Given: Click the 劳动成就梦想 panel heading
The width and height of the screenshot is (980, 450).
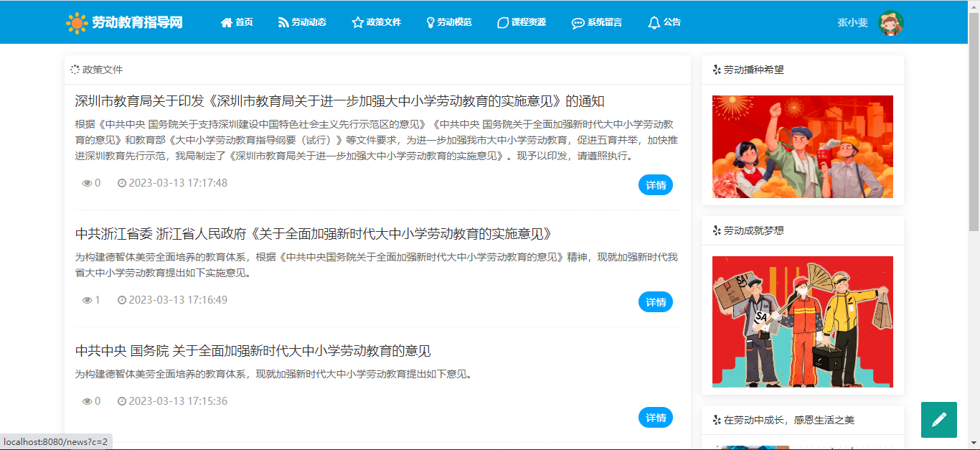Looking at the screenshot, I should click(x=753, y=230).
